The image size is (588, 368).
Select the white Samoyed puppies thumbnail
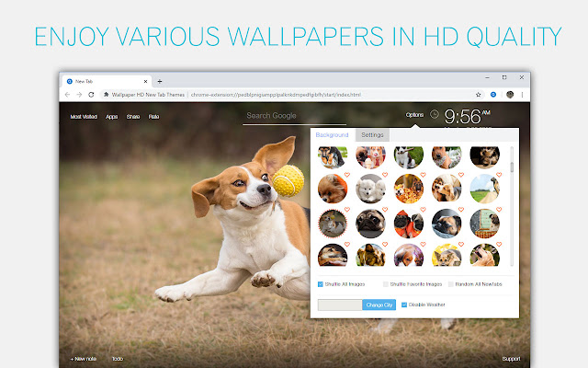click(370, 189)
